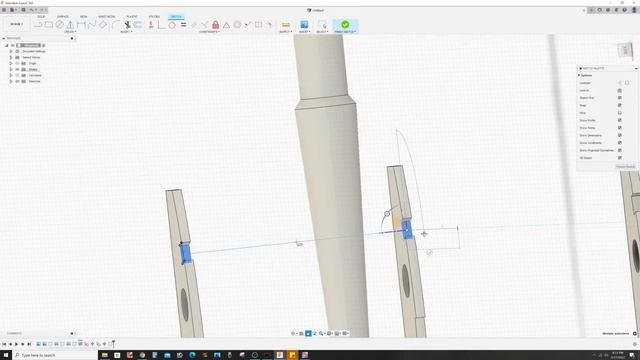The height and width of the screenshot is (360, 640).
Task: Jump to timeline beginning
Action: click(4, 344)
